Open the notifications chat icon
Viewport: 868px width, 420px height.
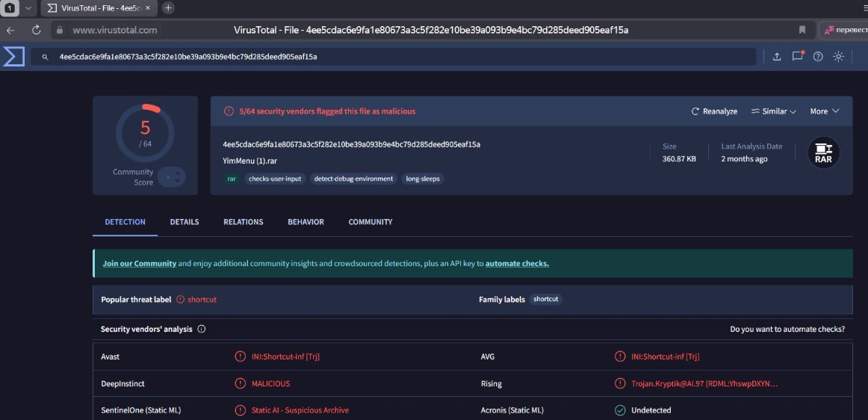[797, 56]
